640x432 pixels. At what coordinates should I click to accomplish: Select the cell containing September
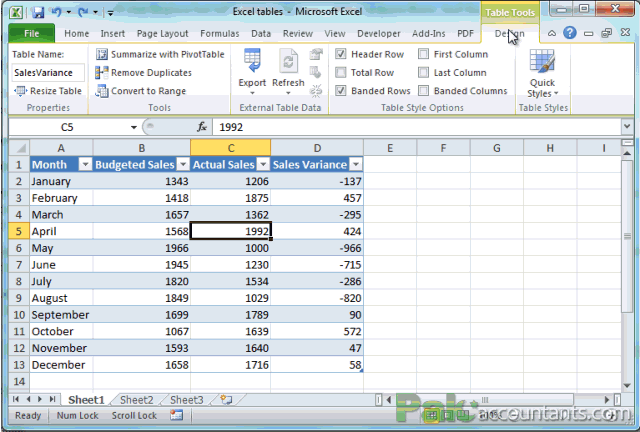tap(61, 315)
